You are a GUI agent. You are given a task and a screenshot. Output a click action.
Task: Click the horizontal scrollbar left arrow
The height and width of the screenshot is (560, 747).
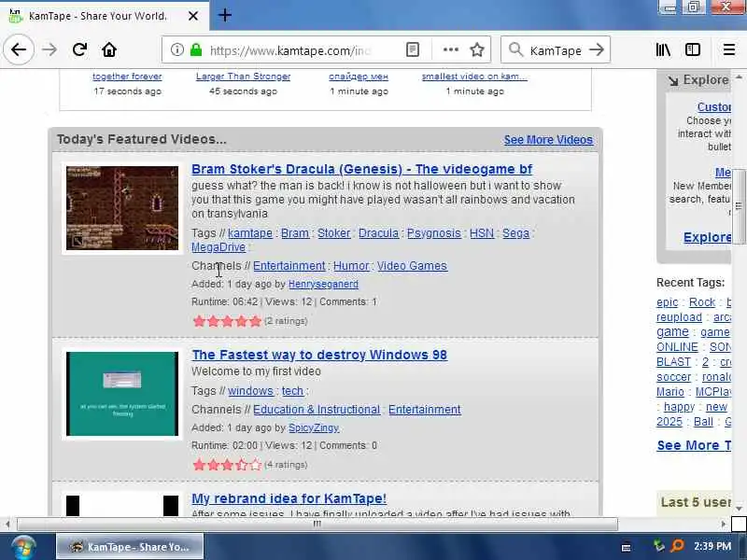[7, 524]
